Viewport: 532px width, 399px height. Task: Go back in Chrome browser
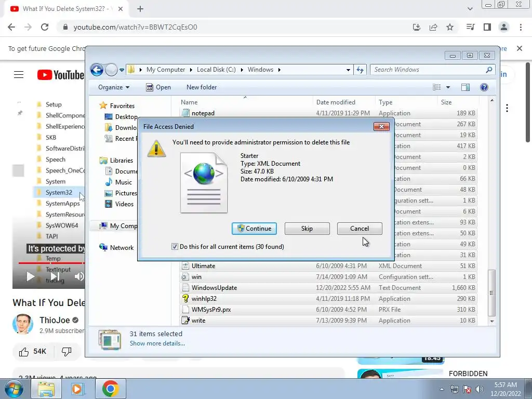[11, 27]
